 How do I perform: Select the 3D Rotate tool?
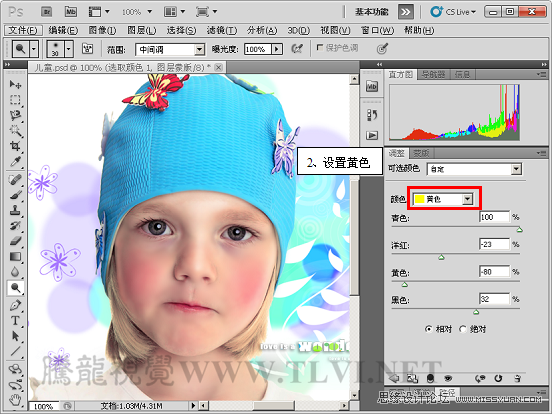15,369
